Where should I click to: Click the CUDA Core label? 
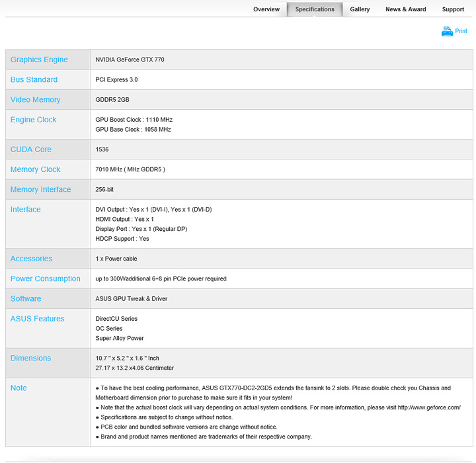pos(31,149)
